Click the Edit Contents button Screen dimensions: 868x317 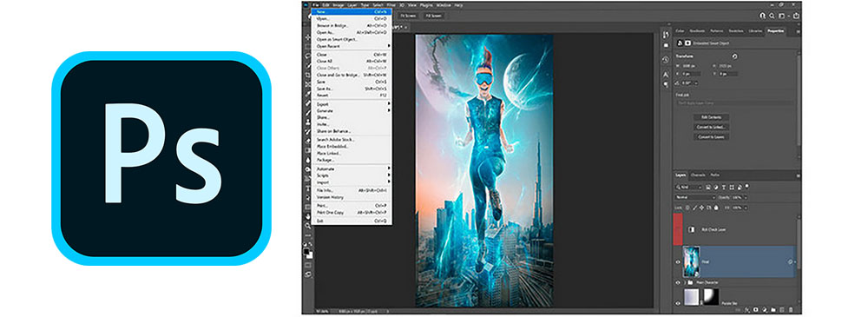(x=712, y=117)
